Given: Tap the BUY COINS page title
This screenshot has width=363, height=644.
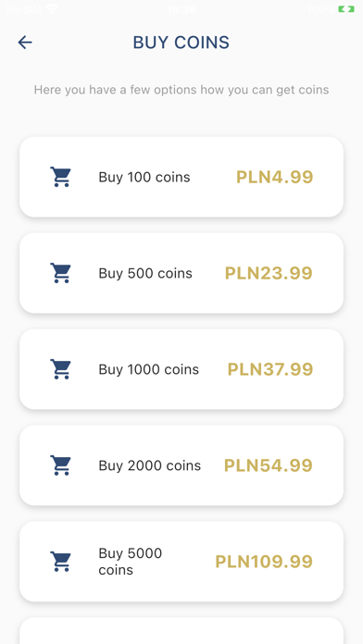Looking at the screenshot, I should [x=181, y=43].
